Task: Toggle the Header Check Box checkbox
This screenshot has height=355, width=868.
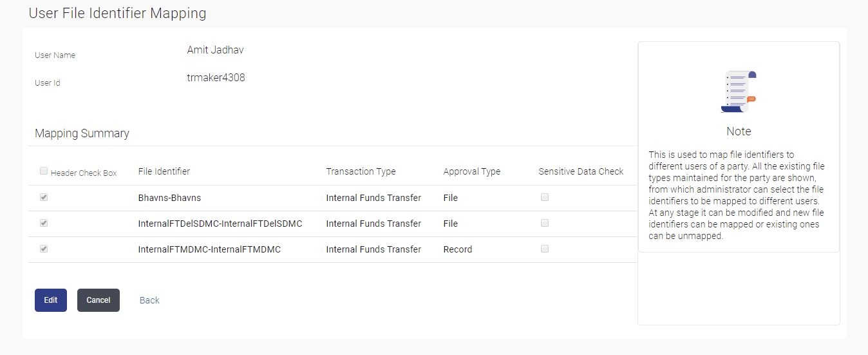Action: tap(44, 171)
